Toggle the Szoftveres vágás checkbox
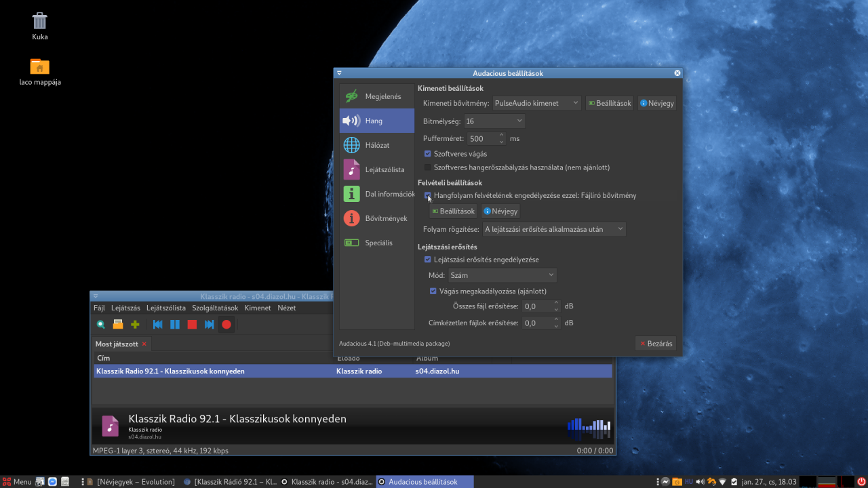The height and width of the screenshot is (488, 868). [428, 154]
